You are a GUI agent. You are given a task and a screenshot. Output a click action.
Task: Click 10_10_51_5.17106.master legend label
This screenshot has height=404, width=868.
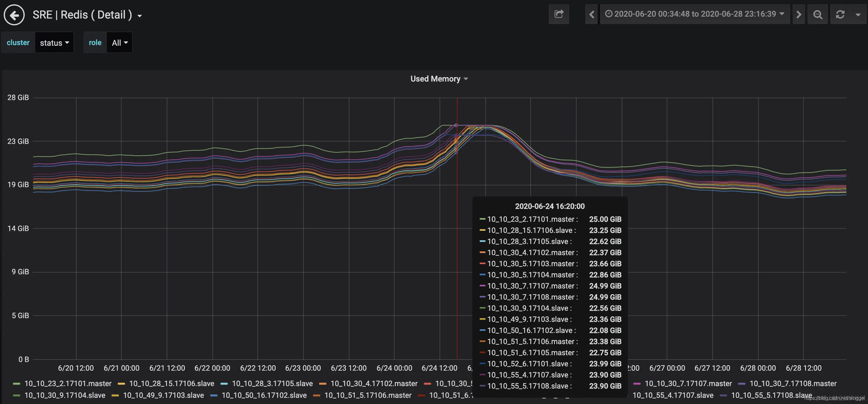[368, 395]
